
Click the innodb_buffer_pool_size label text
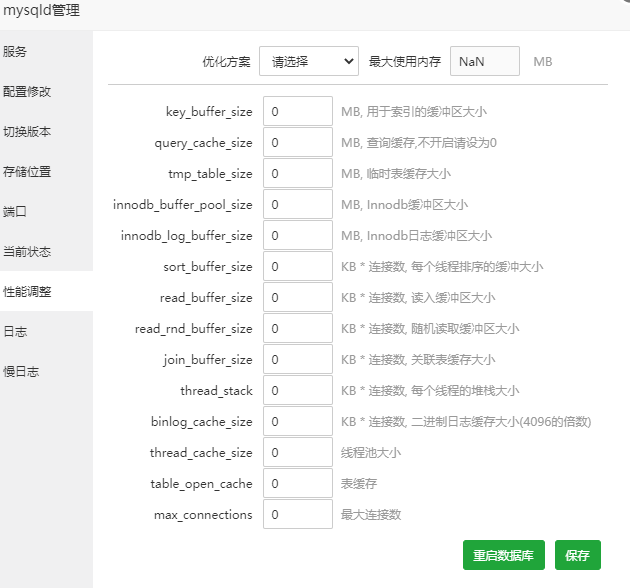pos(183,205)
